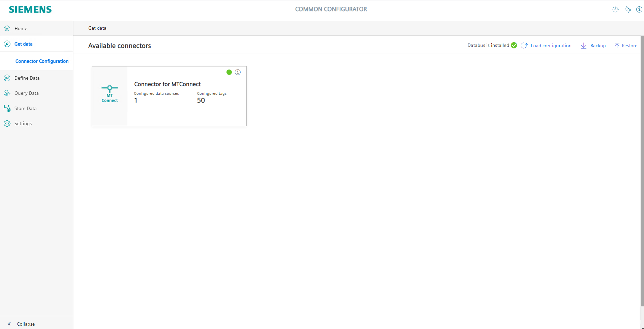Click the Get data compass icon
This screenshot has height=329, width=644.
click(x=7, y=44)
